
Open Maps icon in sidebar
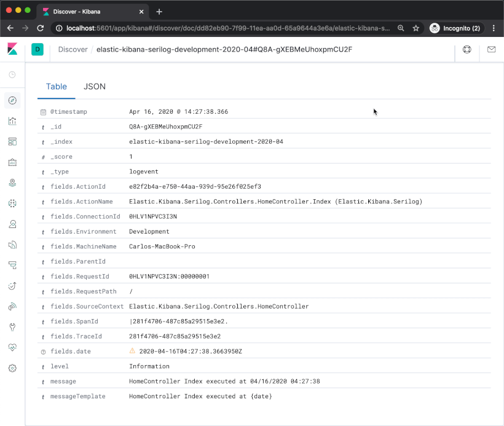coord(12,183)
